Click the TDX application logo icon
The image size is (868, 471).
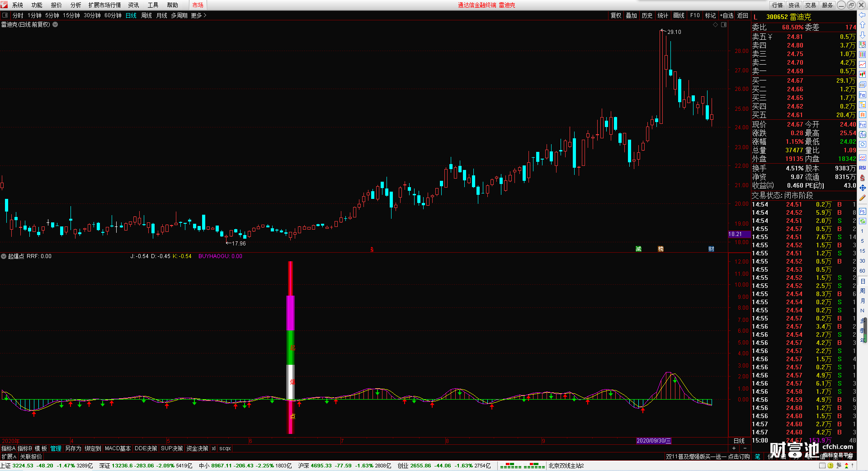[4, 5]
